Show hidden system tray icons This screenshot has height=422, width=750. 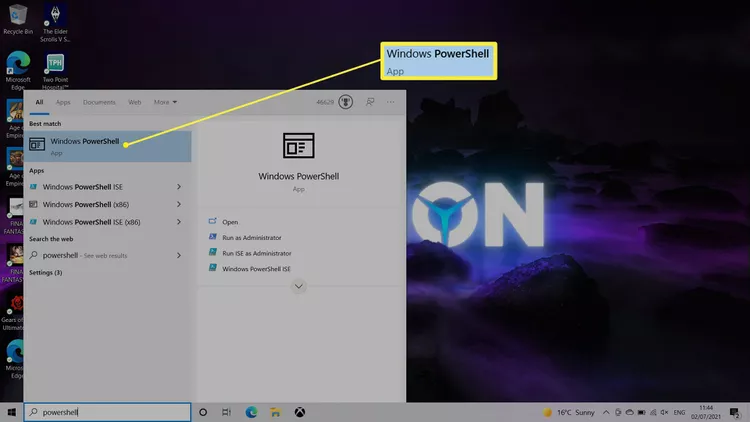pos(606,412)
